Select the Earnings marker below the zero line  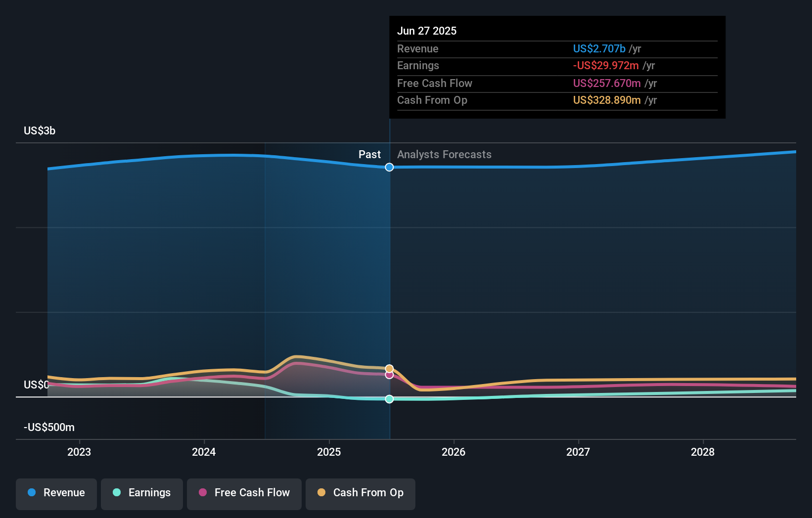pyautogui.click(x=389, y=399)
